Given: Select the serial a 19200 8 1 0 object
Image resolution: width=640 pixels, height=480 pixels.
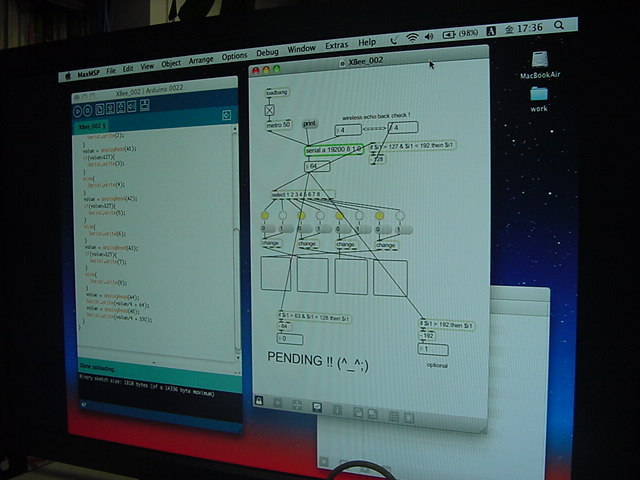Looking at the screenshot, I should click(x=333, y=150).
